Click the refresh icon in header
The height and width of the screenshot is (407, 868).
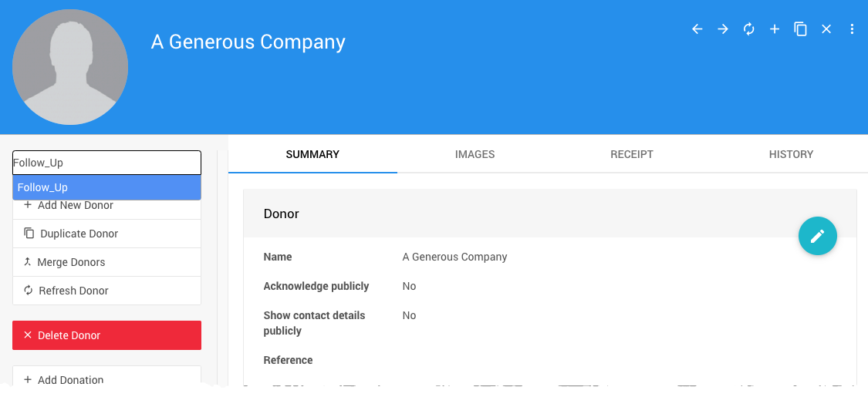pyautogui.click(x=748, y=29)
